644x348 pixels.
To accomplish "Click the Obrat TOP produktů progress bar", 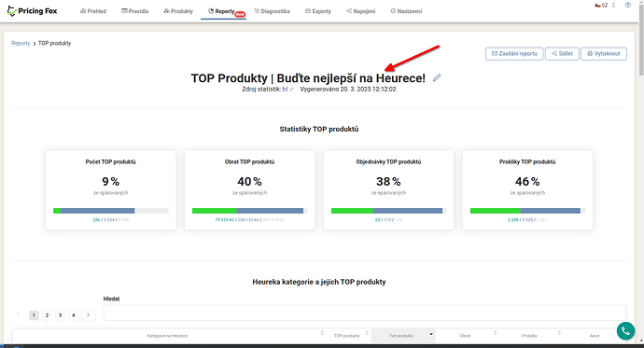I will 250,211.
